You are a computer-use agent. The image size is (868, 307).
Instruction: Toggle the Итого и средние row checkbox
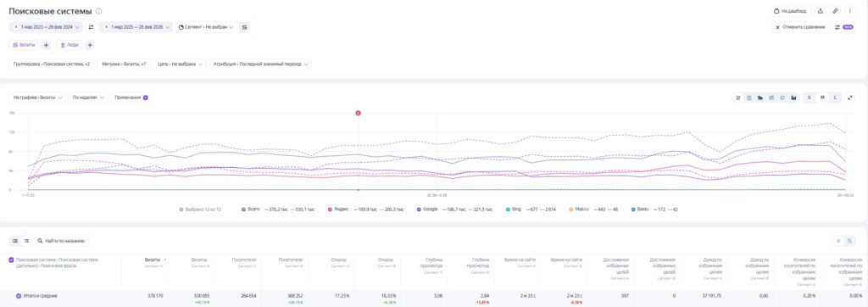tap(19, 296)
